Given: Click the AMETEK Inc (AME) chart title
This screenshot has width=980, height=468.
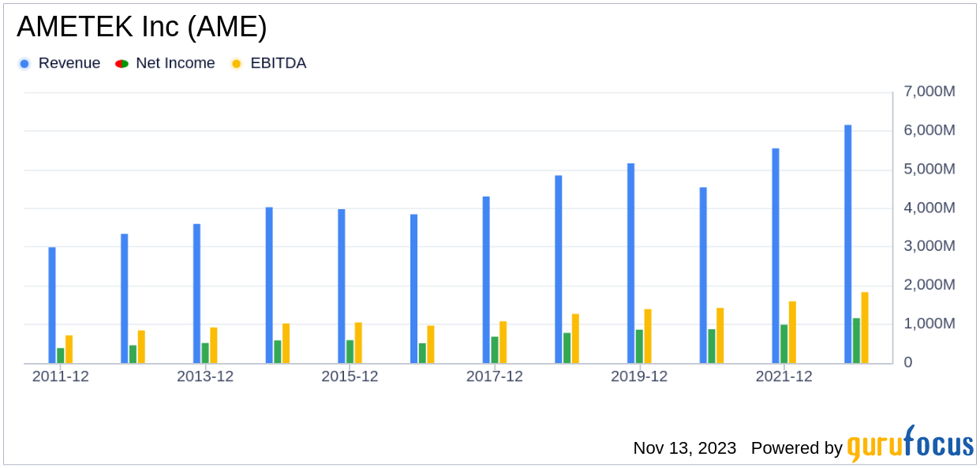Looking at the screenshot, I should pos(142,28).
